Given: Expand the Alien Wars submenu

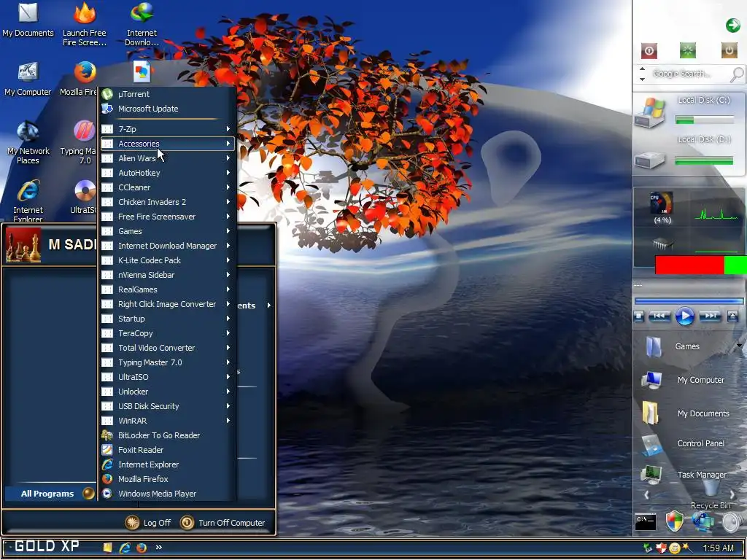Looking at the screenshot, I should coord(167,158).
